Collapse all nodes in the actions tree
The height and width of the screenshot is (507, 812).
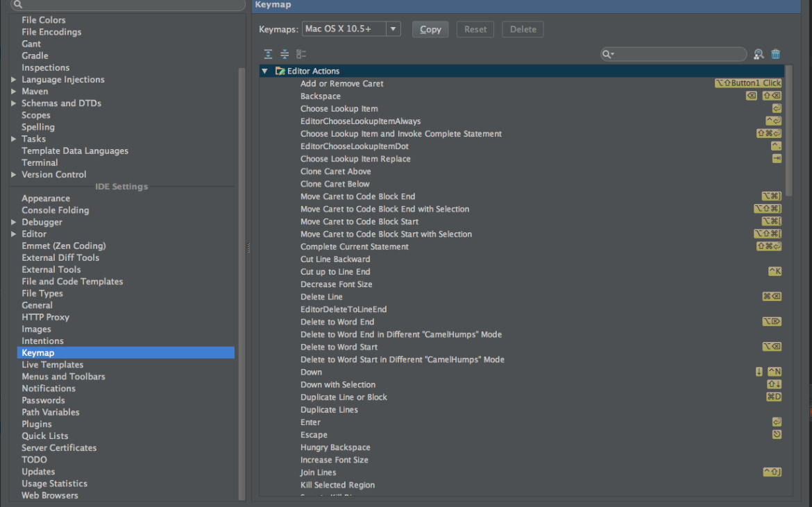coord(285,53)
